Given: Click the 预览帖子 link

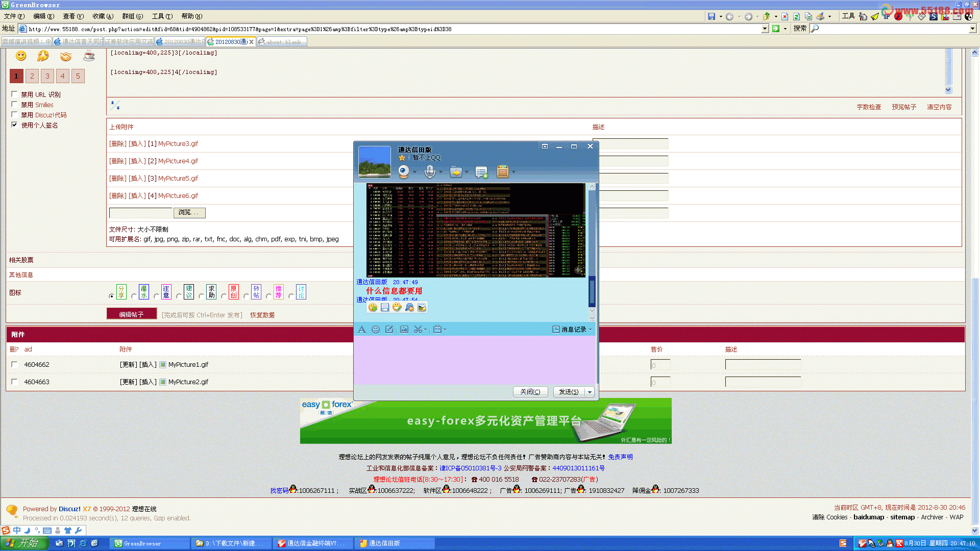Looking at the screenshot, I should click(904, 107).
